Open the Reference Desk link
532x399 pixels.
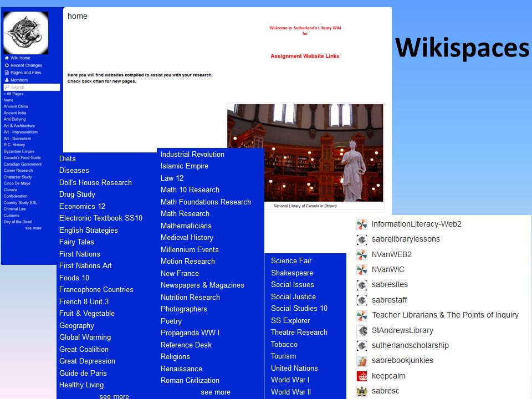coord(186,345)
